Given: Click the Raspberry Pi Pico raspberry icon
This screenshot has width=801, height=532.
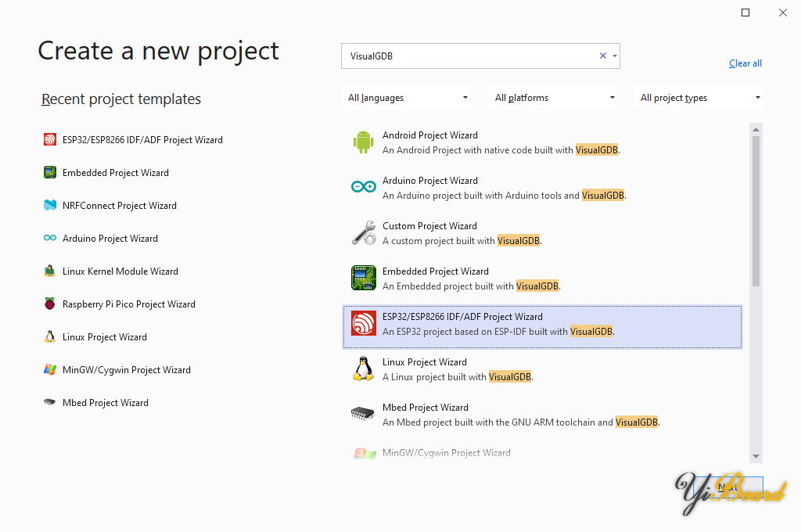Looking at the screenshot, I should tap(49, 304).
